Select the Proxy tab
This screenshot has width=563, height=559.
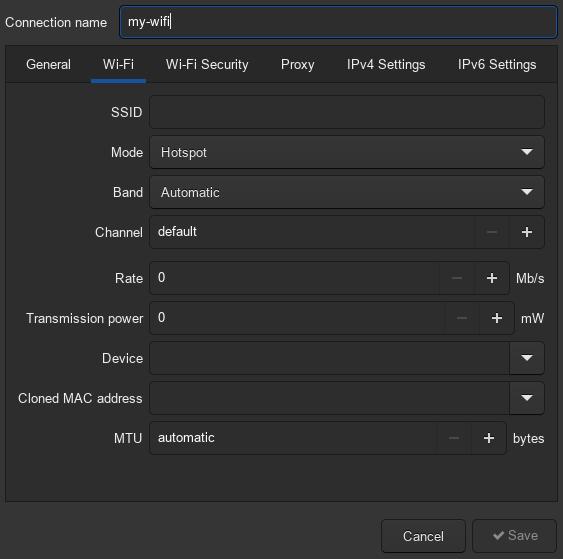coord(297,65)
